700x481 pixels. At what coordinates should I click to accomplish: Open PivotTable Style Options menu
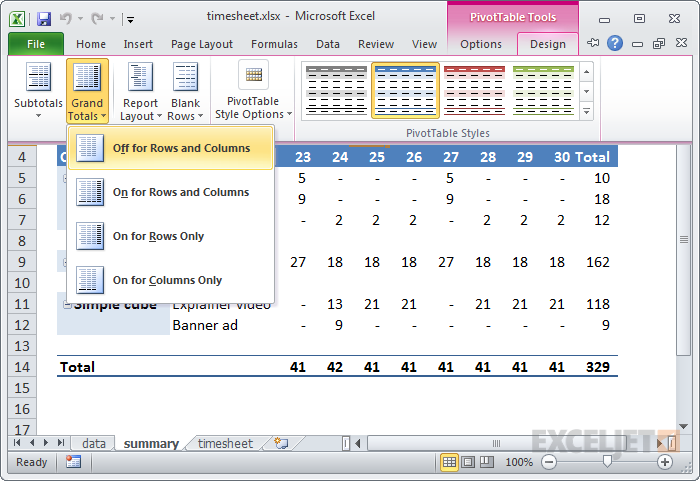coord(253,91)
